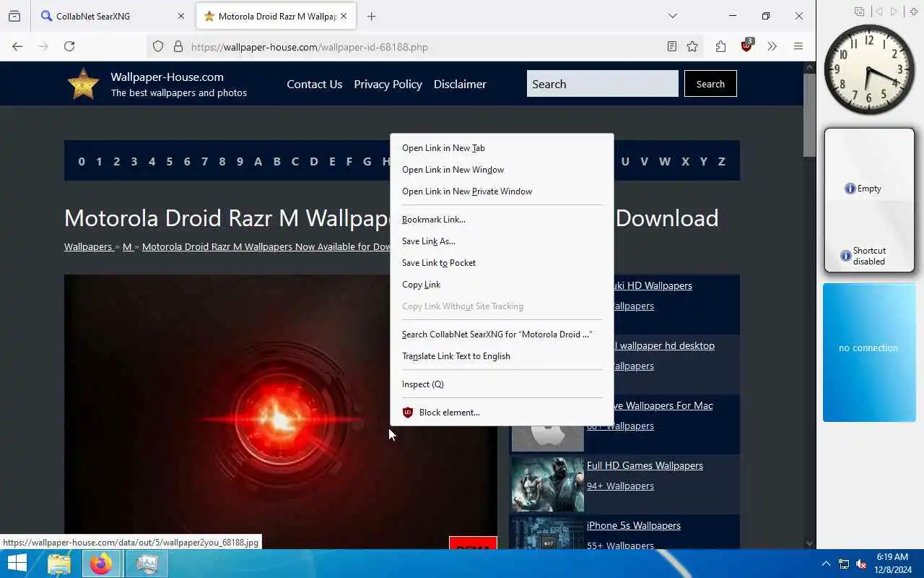Click the analog clock desktop gadget
The width and height of the screenshot is (924, 578).
click(868, 69)
